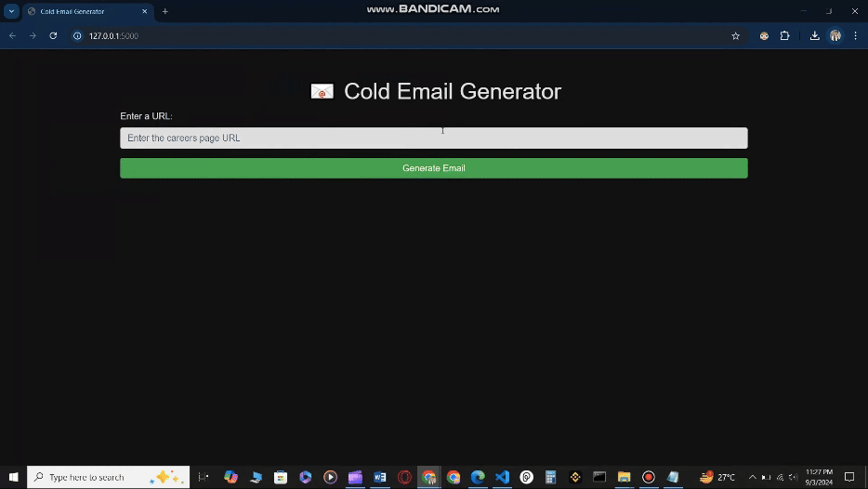Open a new tab with plus button

(165, 12)
